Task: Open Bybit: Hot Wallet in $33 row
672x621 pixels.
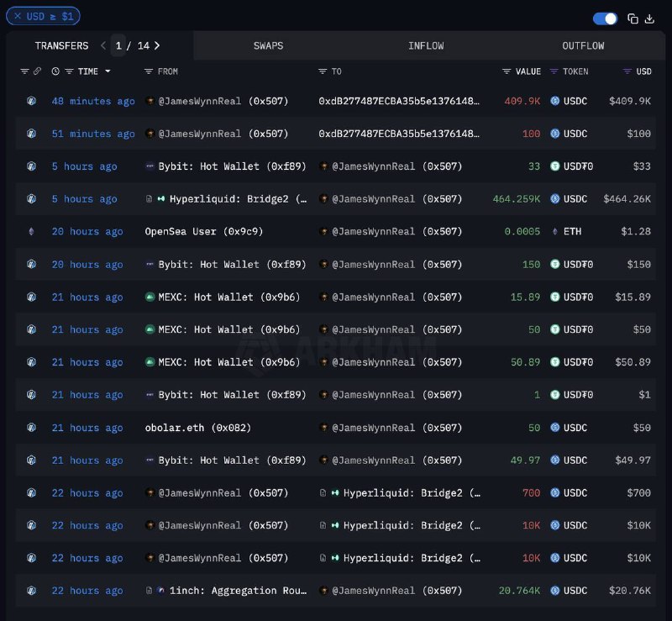Action: click(233, 166)
